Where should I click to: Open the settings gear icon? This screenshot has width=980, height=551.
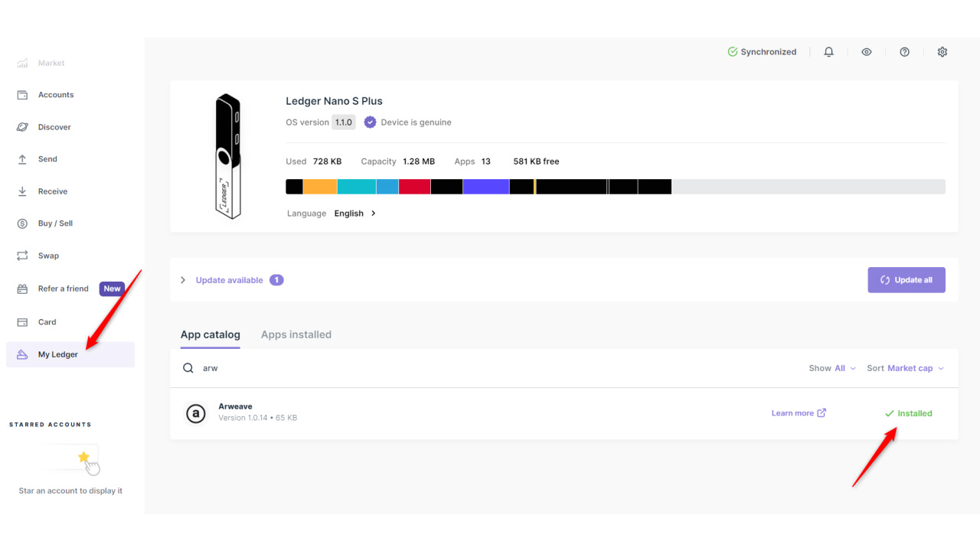pos(942,52)
